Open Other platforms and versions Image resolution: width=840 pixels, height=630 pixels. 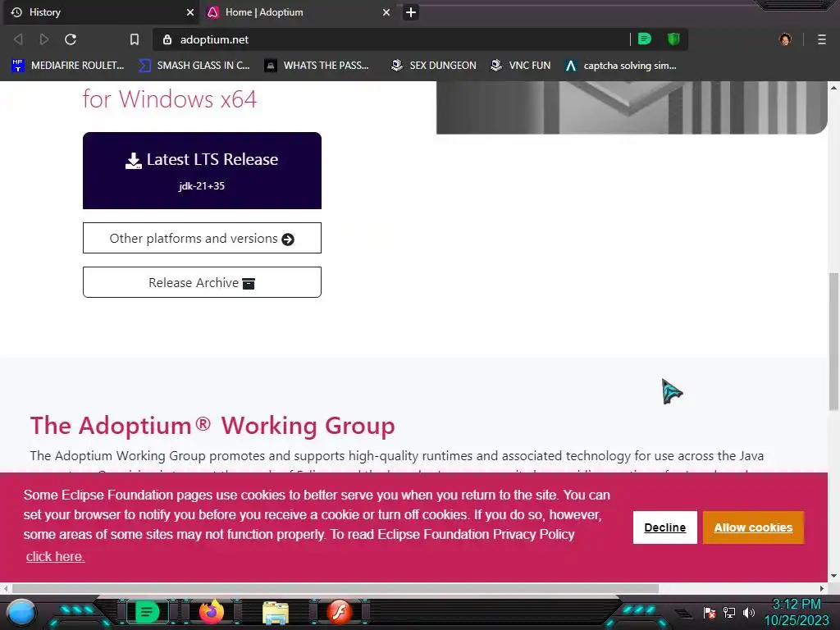pos(202,238)
